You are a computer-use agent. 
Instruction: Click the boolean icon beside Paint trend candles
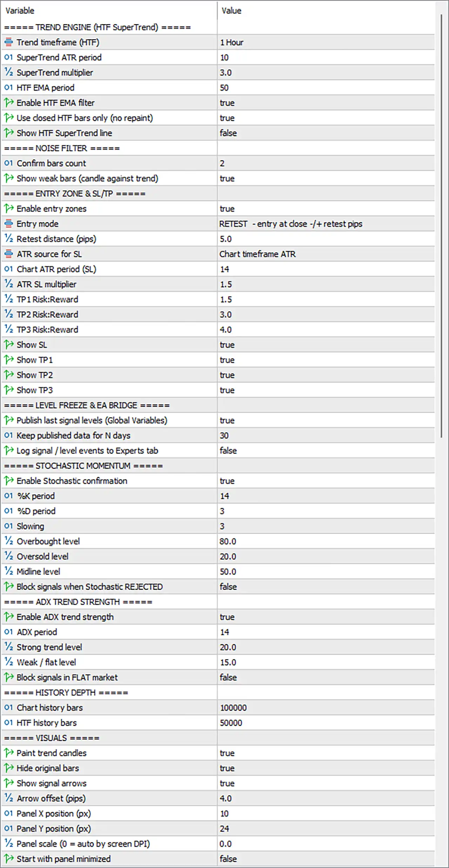[x=9, y=753]
